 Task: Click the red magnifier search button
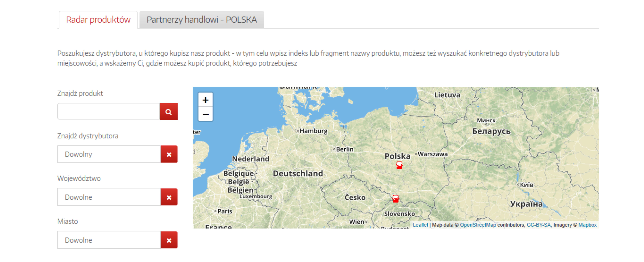pos(168,112)
